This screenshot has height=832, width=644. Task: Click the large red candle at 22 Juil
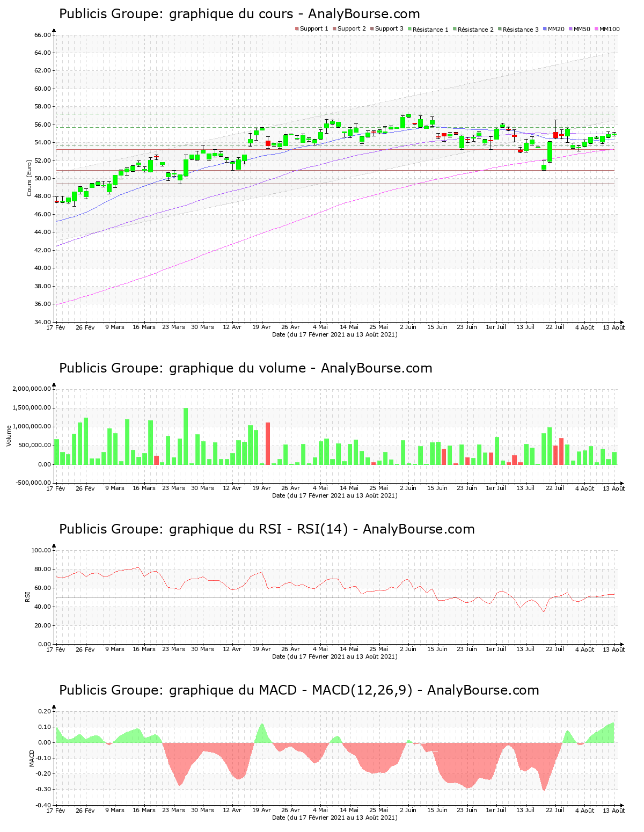(556, 135)
